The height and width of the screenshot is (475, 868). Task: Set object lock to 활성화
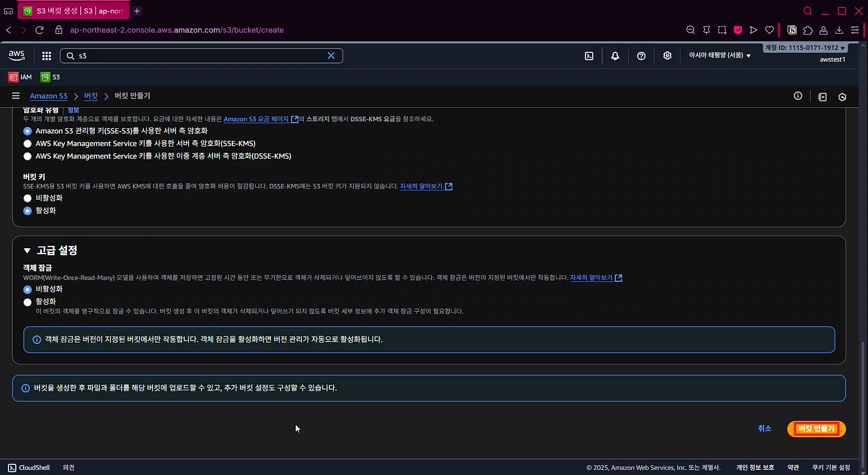[28, 302]
